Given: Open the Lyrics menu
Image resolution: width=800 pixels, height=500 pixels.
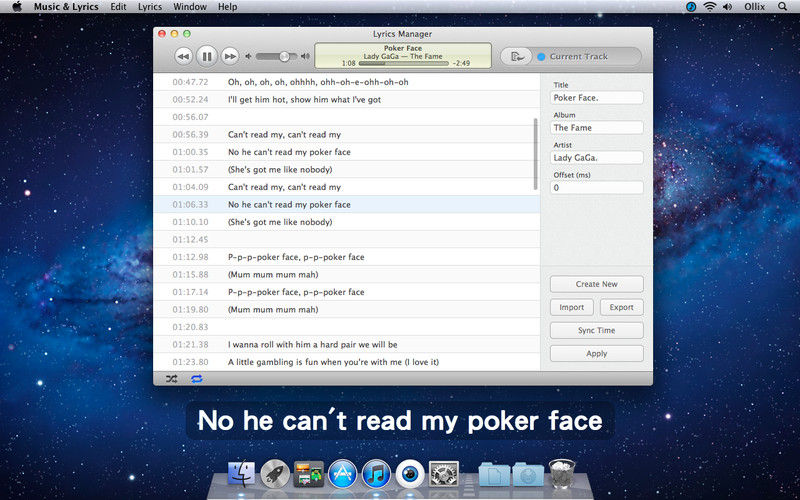Looking at the screenshot, I should pos(150,7).
